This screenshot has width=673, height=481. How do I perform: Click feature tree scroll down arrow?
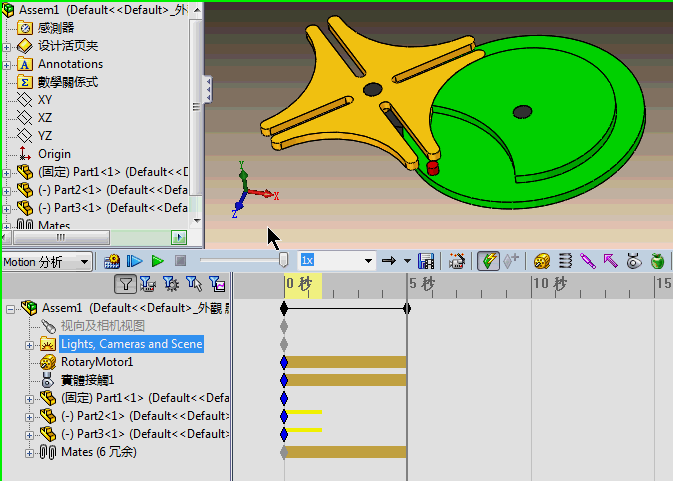pyautogui.click(x=197, y=221)
